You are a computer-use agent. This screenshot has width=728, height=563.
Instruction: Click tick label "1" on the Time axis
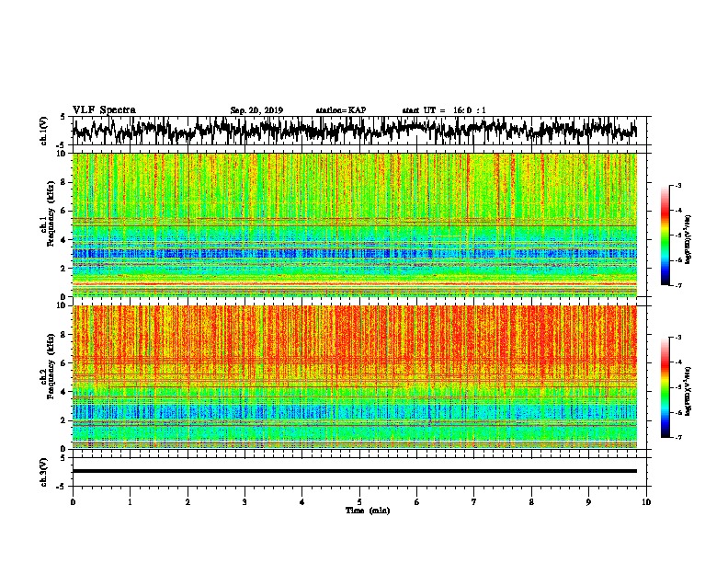130,502
